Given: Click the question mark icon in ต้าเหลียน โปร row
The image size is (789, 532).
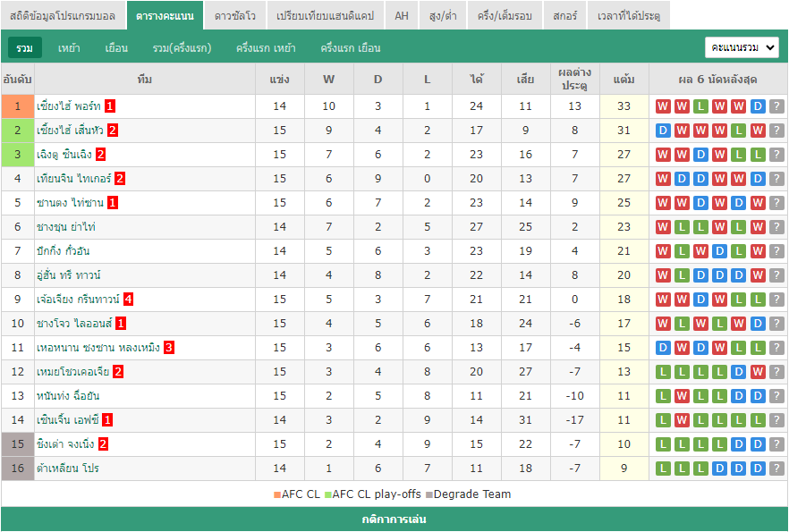Looking at the screenshot, I should click(776, 469).
